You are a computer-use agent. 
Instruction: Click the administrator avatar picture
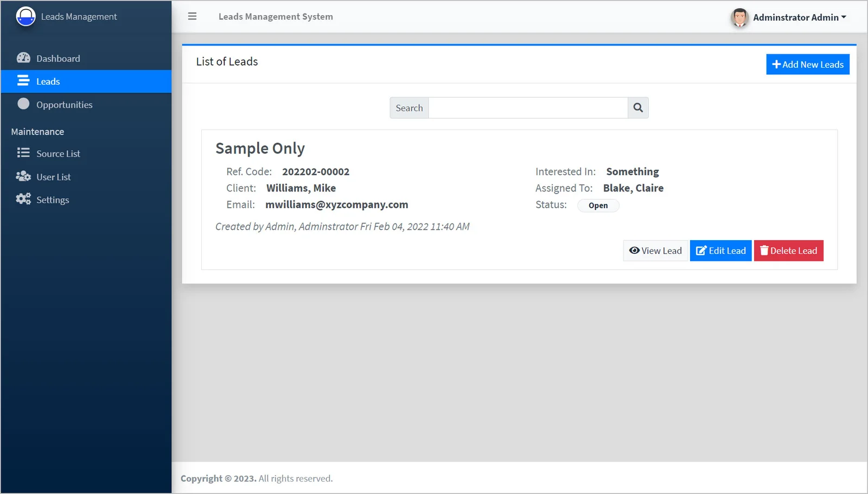tap(739, 17)
